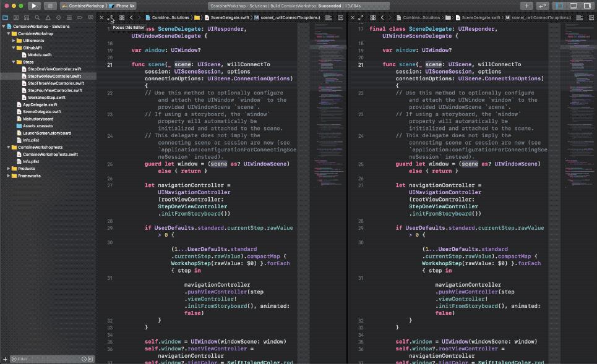Click the Library plus button
Image resolution: width=597 pixels, height=364 pixels.
(526, 6)
